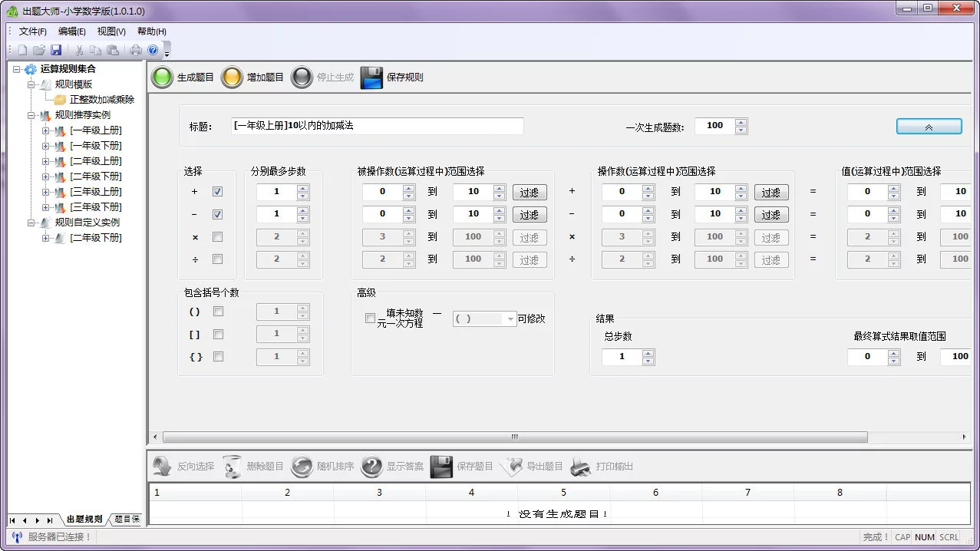The width and height of the screenshot is (980, 551).
Task: Click the green 生成题目 generate icon
Action: [162, 77]
